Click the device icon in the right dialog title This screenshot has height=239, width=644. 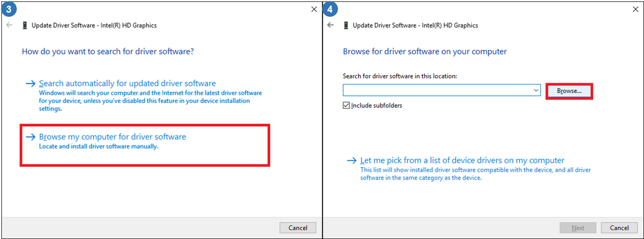tap(346, 25)
